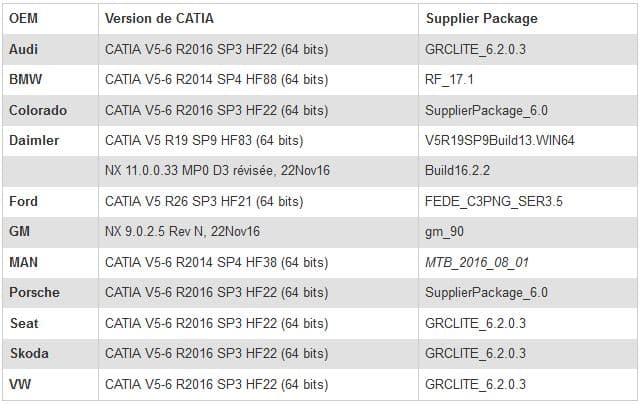
Task: Click the OEM column header
Action: coord(23,19)
